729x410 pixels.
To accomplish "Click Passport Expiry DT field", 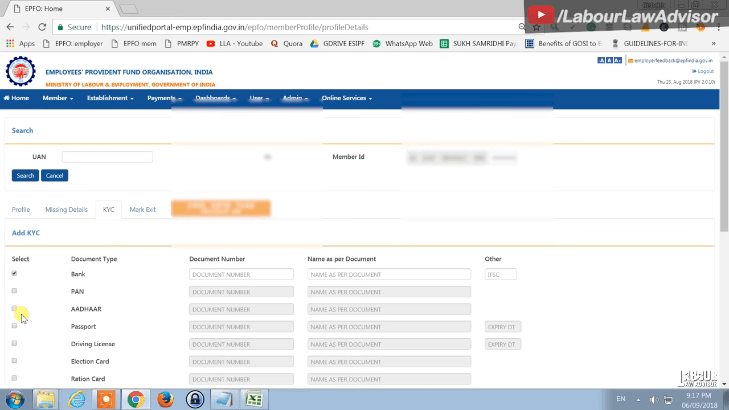I will click(503, 327).
